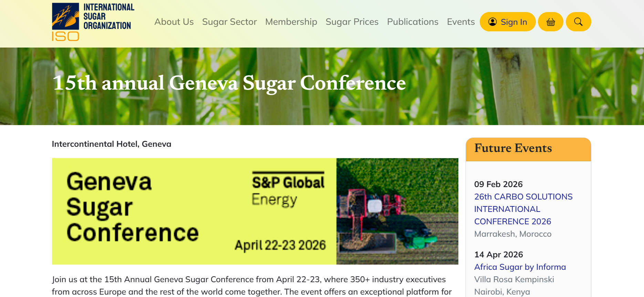Viewport: 644px width, 297px height.
Task: Open the Sugar Sector menu
Action: (x=229, y=21)
